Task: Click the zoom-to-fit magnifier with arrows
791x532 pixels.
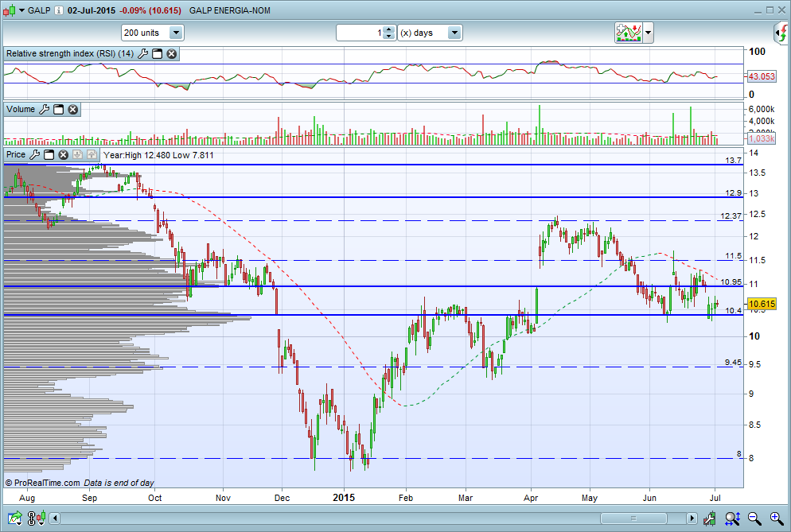Action: tap(732, 518)
